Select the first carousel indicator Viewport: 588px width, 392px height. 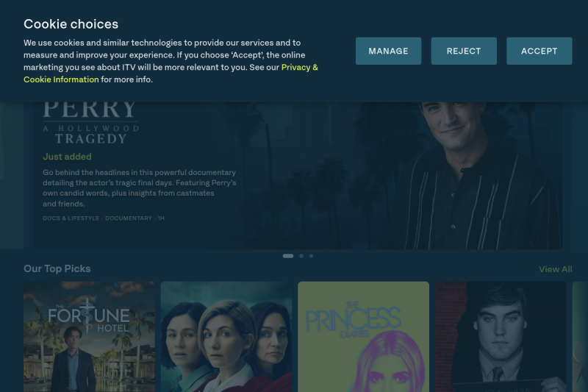287,256
